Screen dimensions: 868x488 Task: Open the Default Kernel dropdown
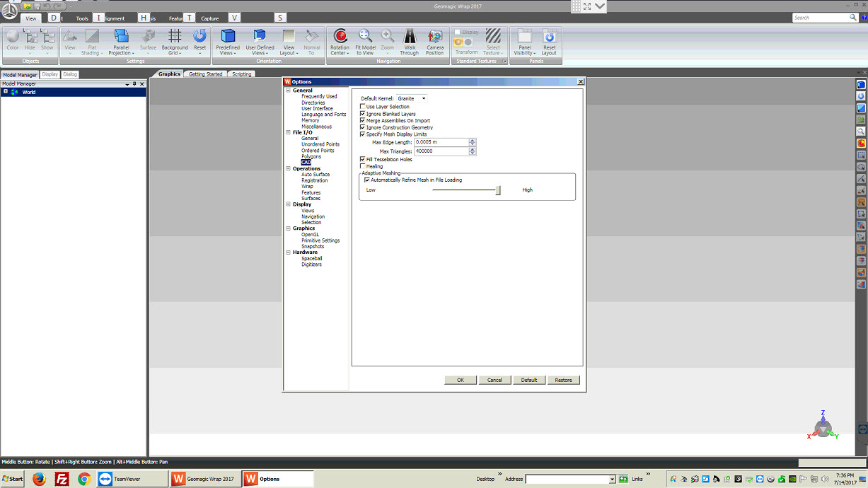[x=412, y=98]
